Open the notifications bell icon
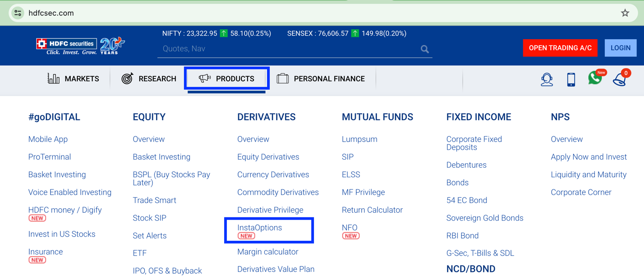 pos(620,79)
